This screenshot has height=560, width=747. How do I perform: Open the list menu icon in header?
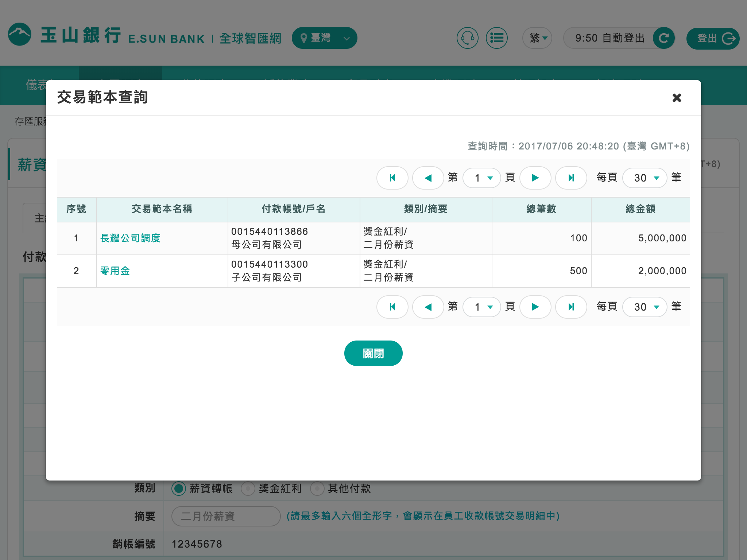[x=497, y=38]
